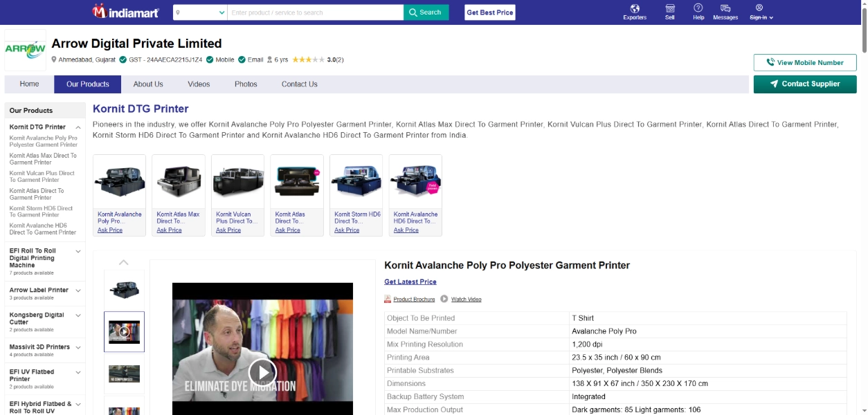Play the Eliminate Dye Migration video

(262, 372)
